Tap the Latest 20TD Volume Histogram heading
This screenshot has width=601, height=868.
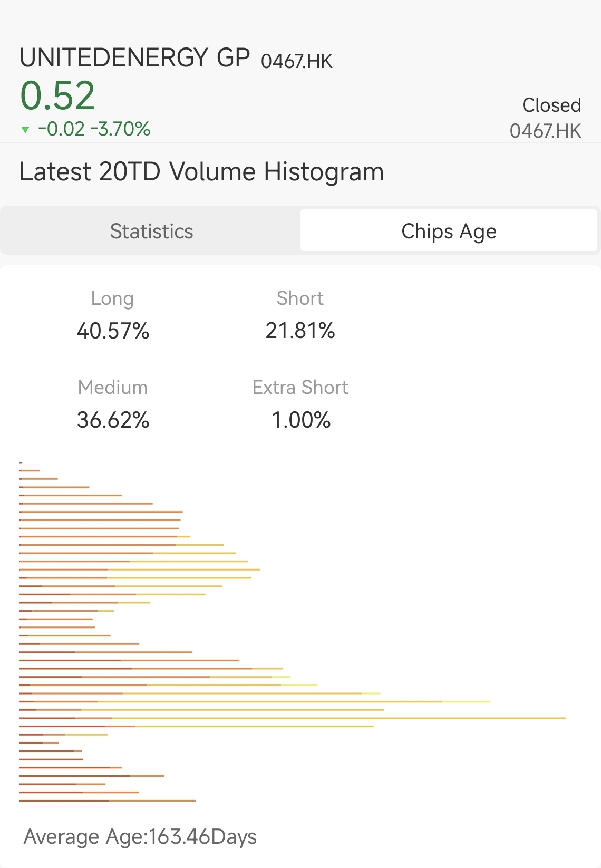201,172
